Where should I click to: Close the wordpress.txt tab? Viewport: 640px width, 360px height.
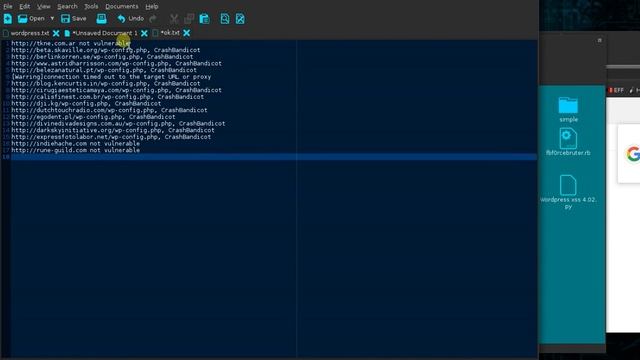coord(56,33)
